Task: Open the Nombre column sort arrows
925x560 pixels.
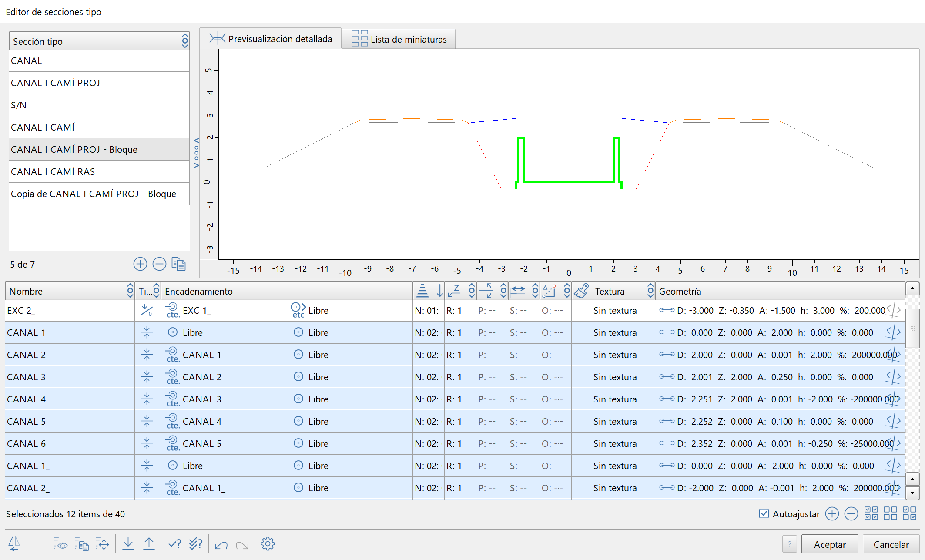Action: (130, 291)
